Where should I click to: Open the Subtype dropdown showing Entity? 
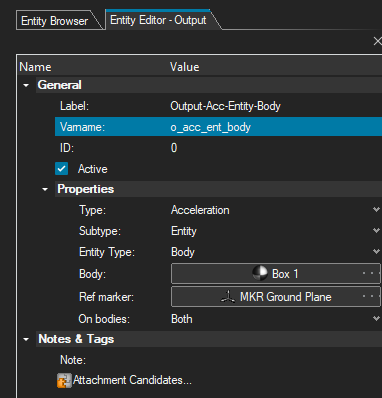pyautogui.click(x=376, y=231)
